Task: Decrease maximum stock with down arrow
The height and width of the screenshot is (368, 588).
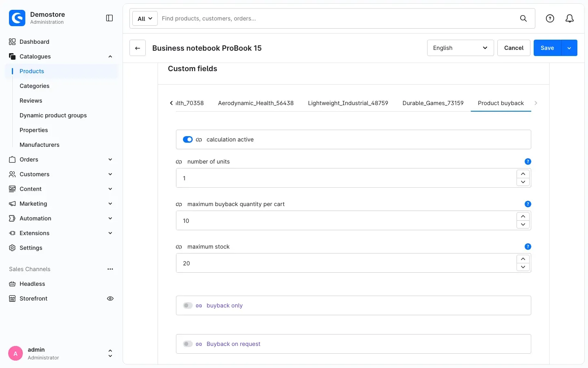Action: [x=523, y=267]
